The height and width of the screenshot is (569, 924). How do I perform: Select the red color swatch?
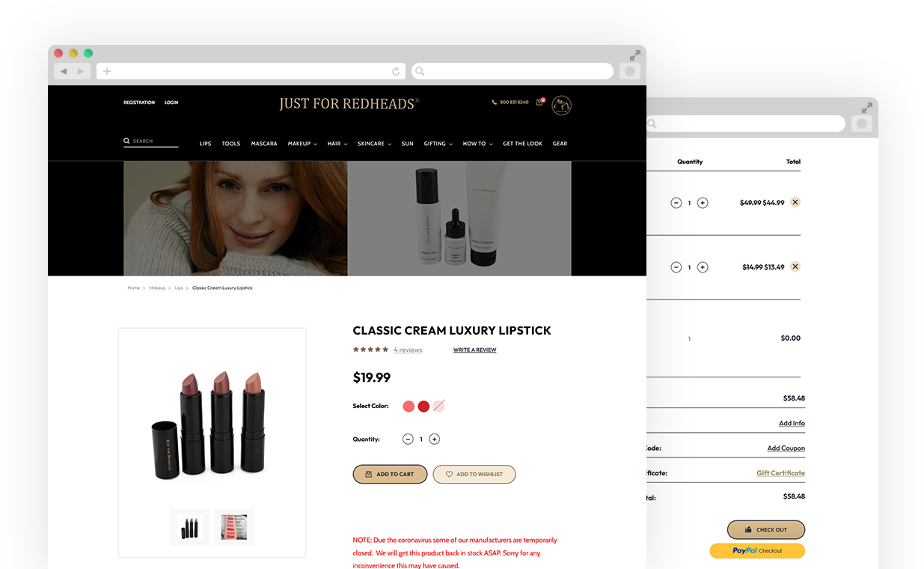pyautogui.click(x=423, y=407)
